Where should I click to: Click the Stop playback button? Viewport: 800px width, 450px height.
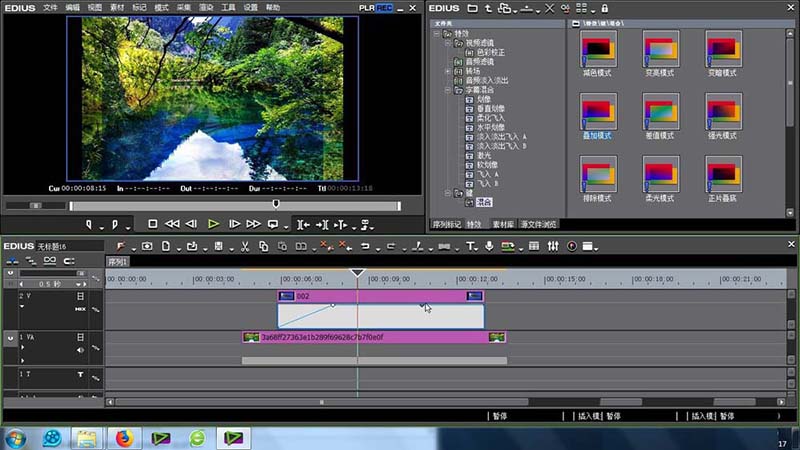(x=153, y=224)
